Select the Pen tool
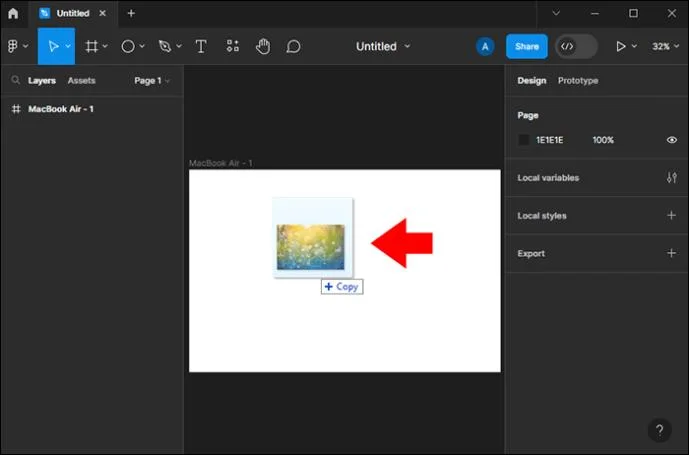Viewport: 689px width, 455px height. pos(165,46)
